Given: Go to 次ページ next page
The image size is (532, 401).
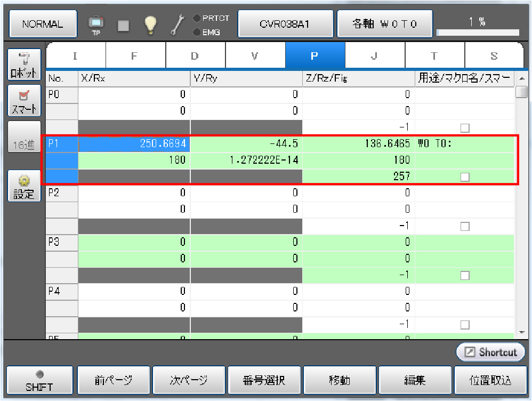Looking at the screenshot, I should (x=189, y=381).
